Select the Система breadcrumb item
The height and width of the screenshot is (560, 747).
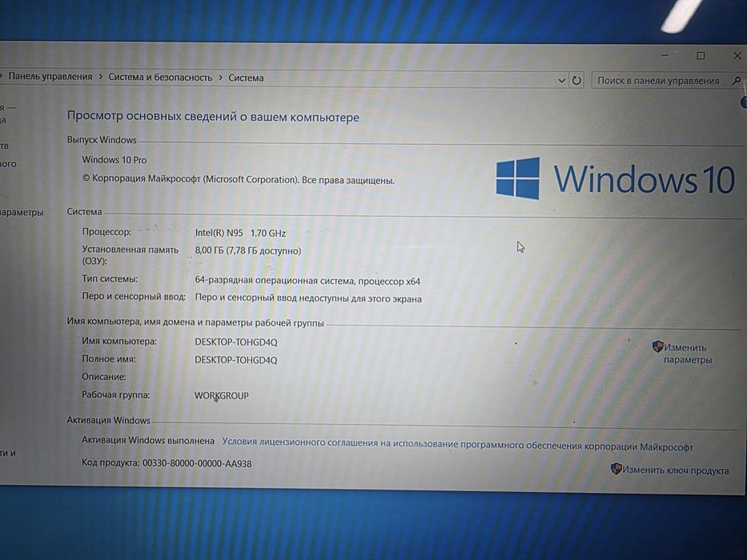tap(246, 78)
